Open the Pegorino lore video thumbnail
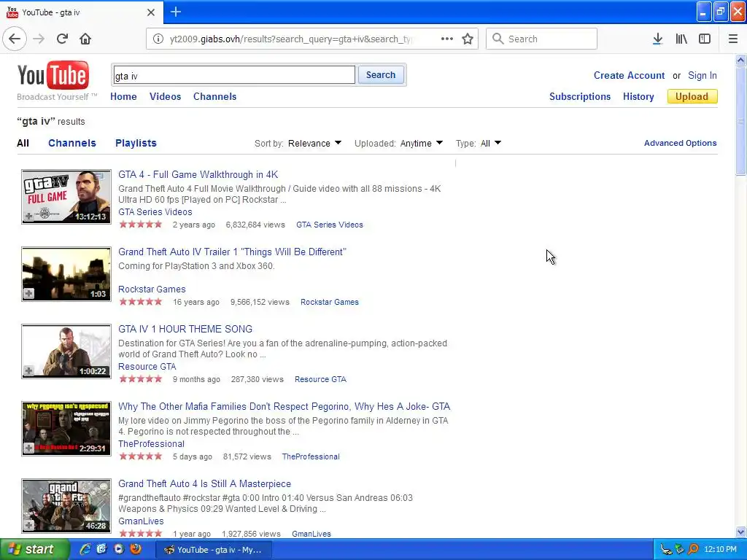747x560 pixels. [66, 428]
